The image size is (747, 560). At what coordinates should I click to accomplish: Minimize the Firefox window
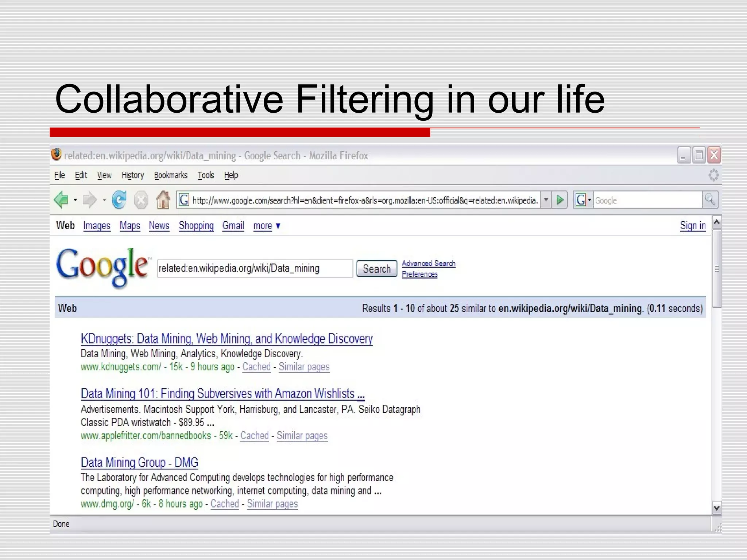click(x=684, y=155)
